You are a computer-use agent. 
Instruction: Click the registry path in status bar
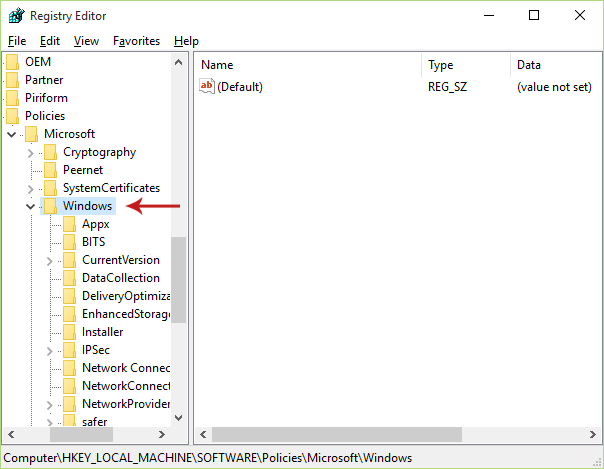(208, 458)
